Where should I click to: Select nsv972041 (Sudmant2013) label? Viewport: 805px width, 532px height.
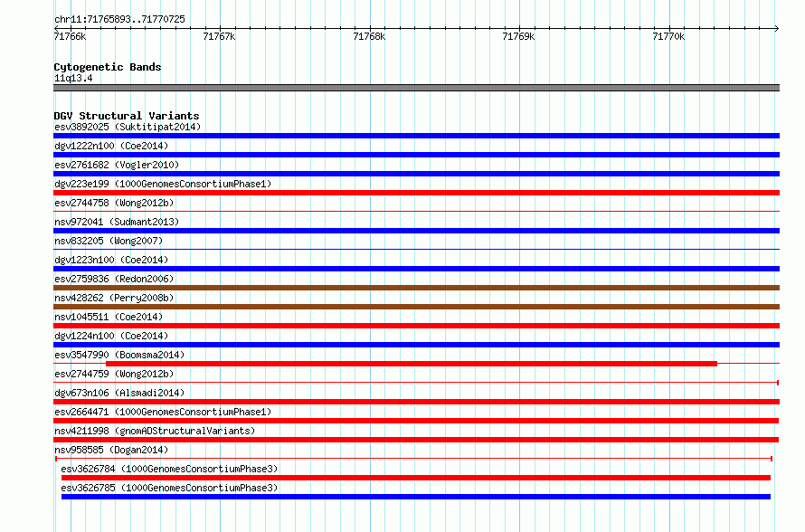(x=117, y=222)
